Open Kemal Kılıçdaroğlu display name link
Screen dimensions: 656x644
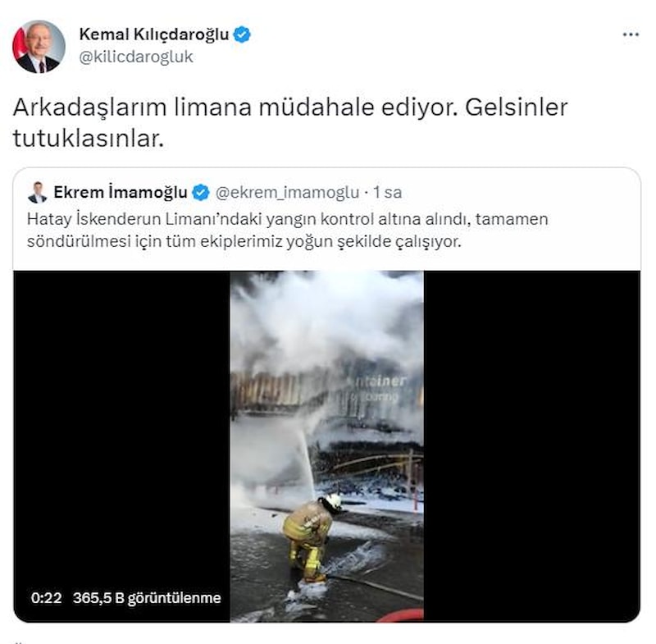tap(154, 34)
